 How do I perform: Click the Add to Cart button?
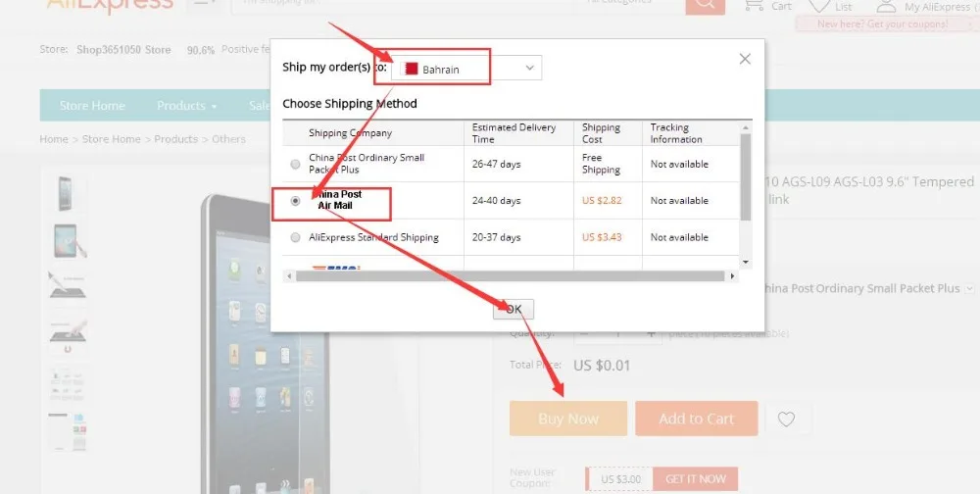click(696, 419)
